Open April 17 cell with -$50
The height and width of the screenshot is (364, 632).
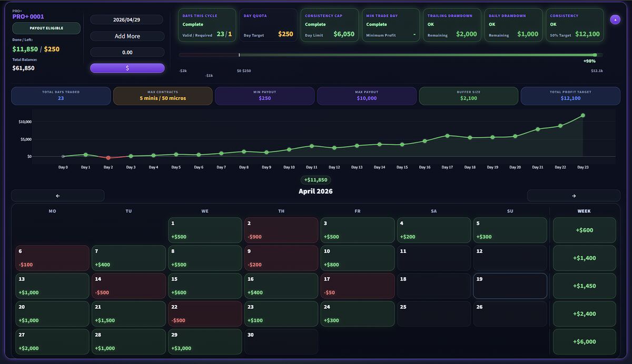click(358, 286)
